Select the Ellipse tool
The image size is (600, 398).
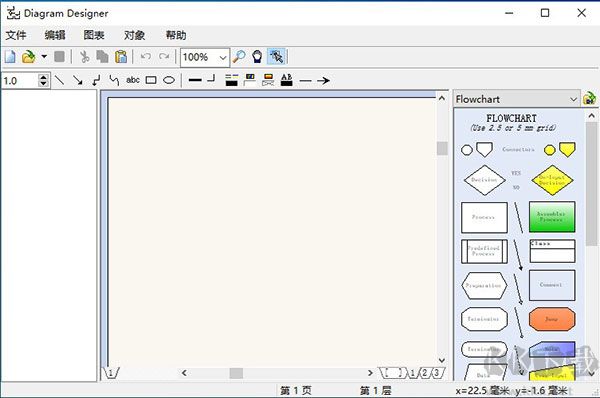pyautogui.click(x=169, y=80)
